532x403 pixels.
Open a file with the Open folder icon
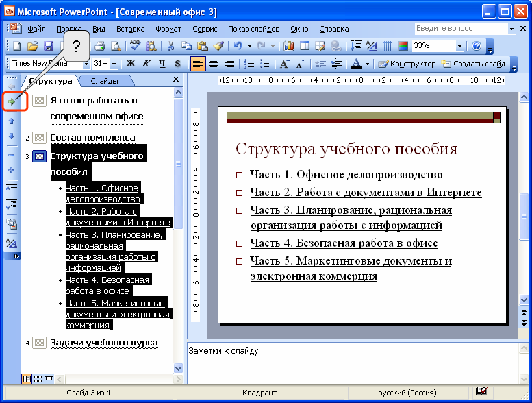[33, 46]
